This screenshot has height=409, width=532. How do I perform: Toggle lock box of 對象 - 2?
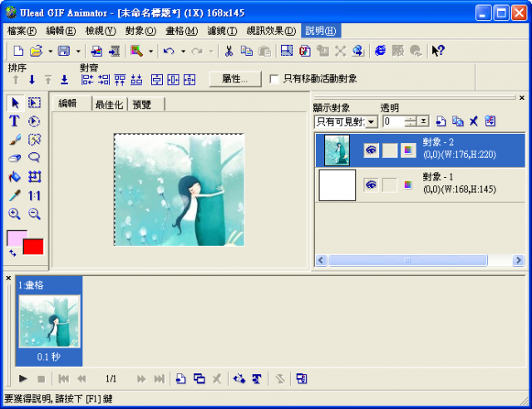(390, 150)
